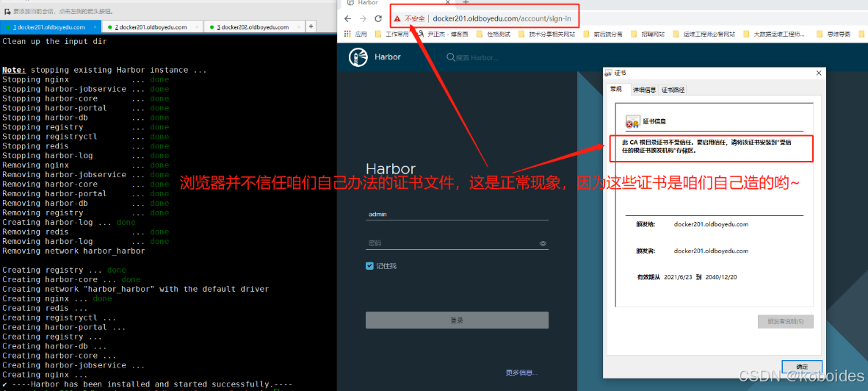Open the 详细信息 certificate tab

pyautogui.click(x=643, y=90)
